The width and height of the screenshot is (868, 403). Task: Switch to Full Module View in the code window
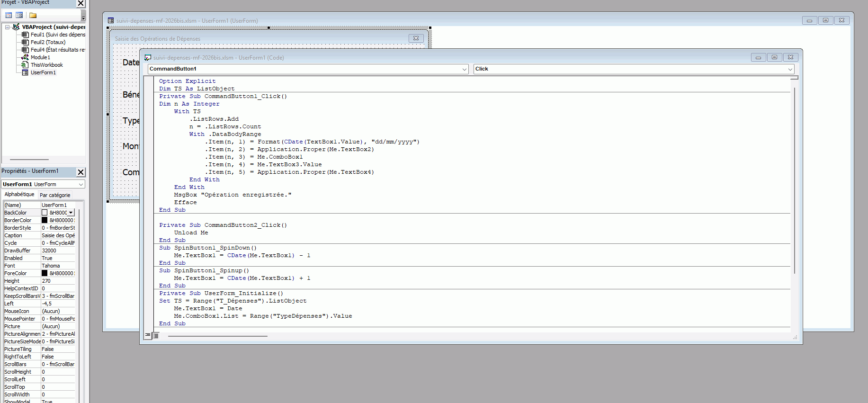pos(155,335)
